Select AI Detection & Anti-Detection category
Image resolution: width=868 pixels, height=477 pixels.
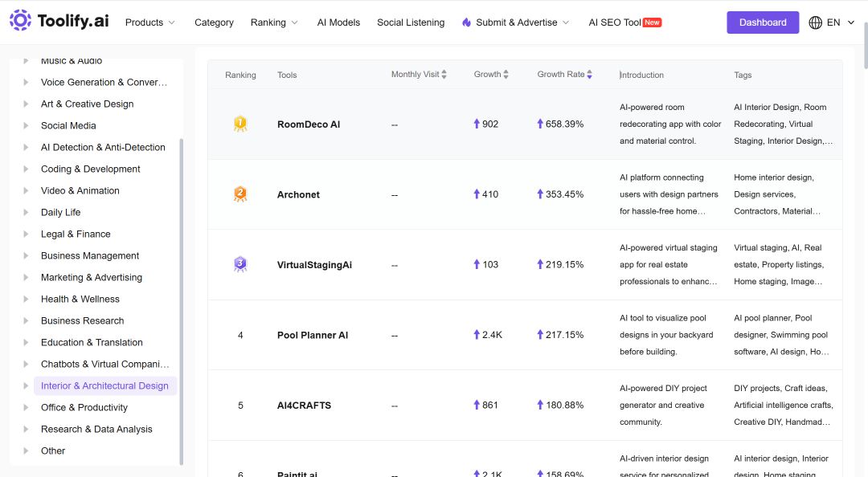(103, 147)
